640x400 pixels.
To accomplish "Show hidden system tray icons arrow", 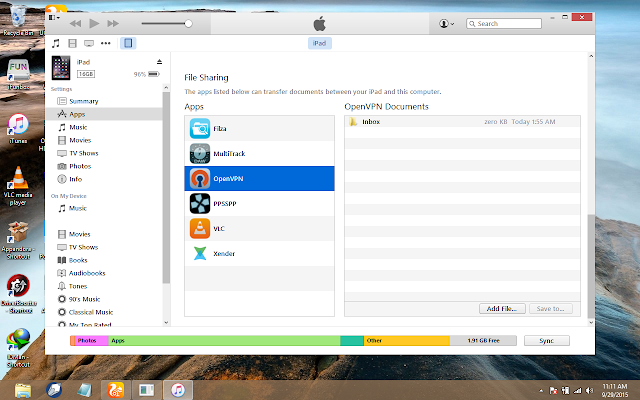I will (x=541, y=391).
